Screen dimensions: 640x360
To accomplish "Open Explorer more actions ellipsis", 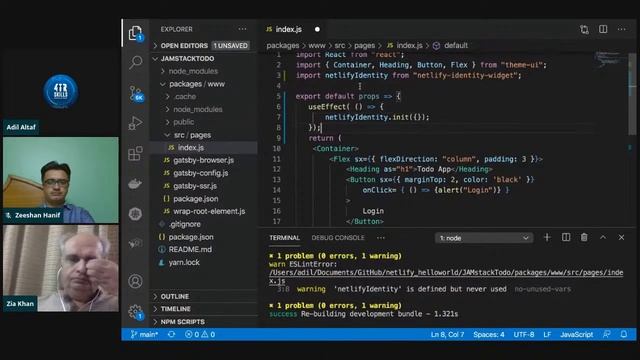I will pos(242,29).
